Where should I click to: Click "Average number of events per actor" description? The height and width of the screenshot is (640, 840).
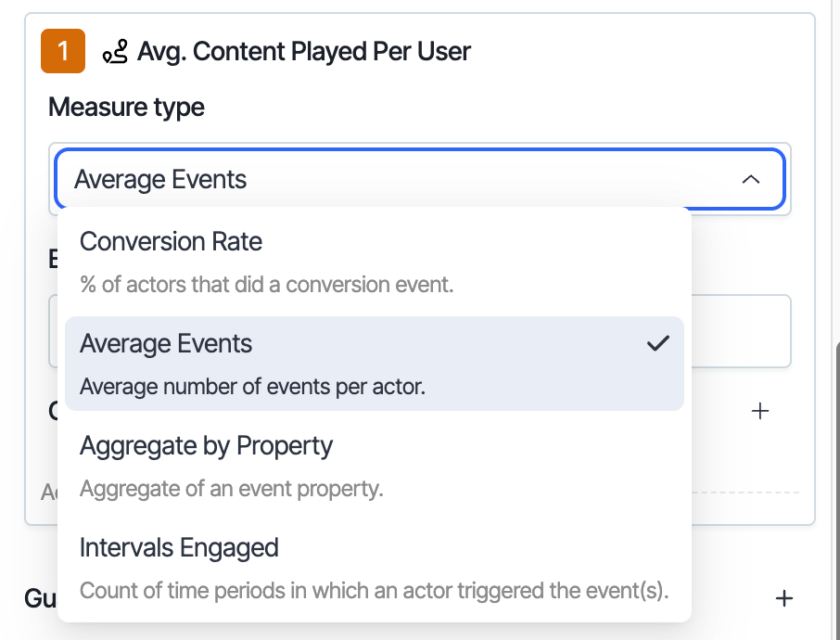click(x=252, y=386)
